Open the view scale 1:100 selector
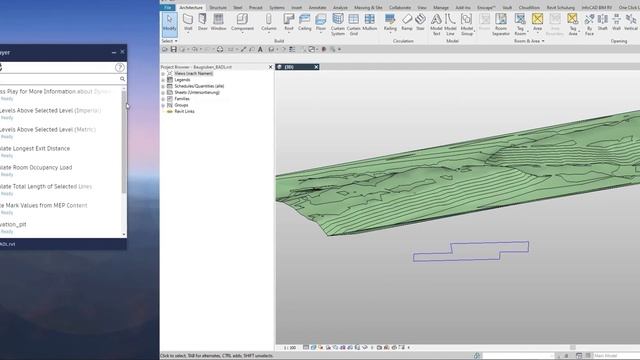Screen dimensions: 640x360 (290, 348)
